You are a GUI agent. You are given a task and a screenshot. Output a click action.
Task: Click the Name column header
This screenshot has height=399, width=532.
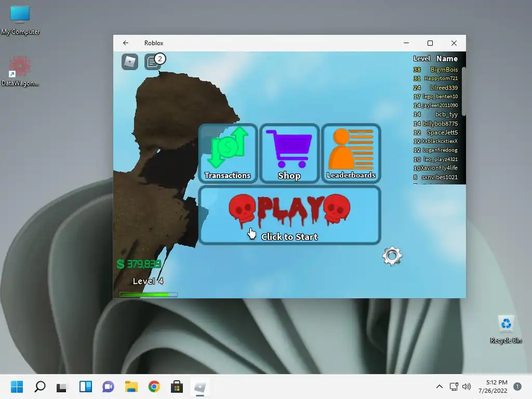coord(447,59)
